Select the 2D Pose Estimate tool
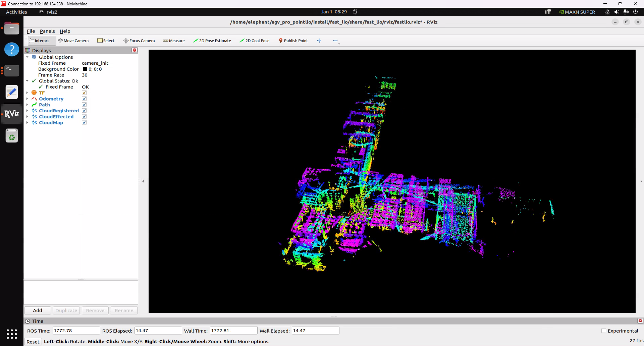Screen dimensions: 644x346 click(x=212, y=41)
